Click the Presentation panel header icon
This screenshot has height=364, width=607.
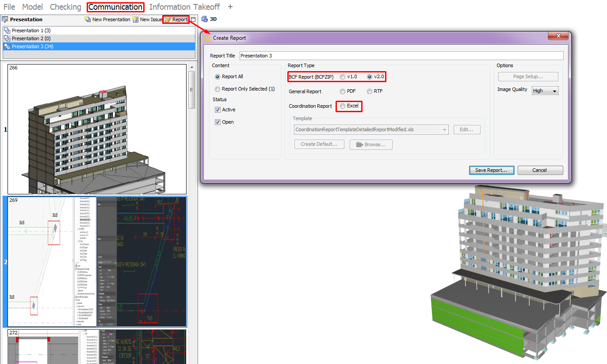(x=5, y=19)
